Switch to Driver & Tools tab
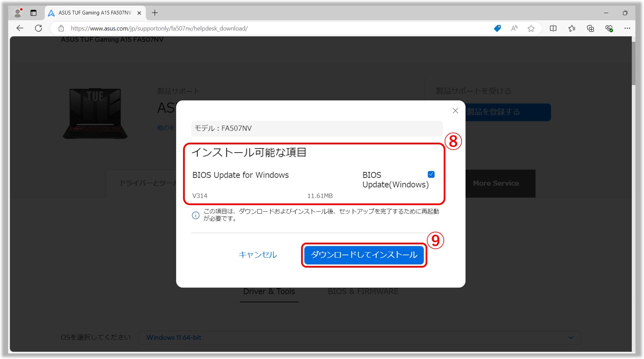This screenshot has width=644, height=359. click(x=269, y=292)
